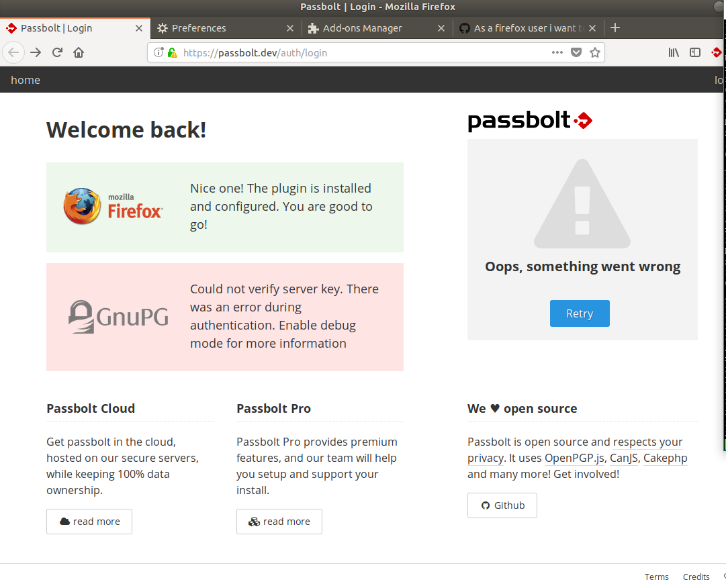Go to the Firefox home page
Screen dimensions: 726x588
click(x=79, y=52)
